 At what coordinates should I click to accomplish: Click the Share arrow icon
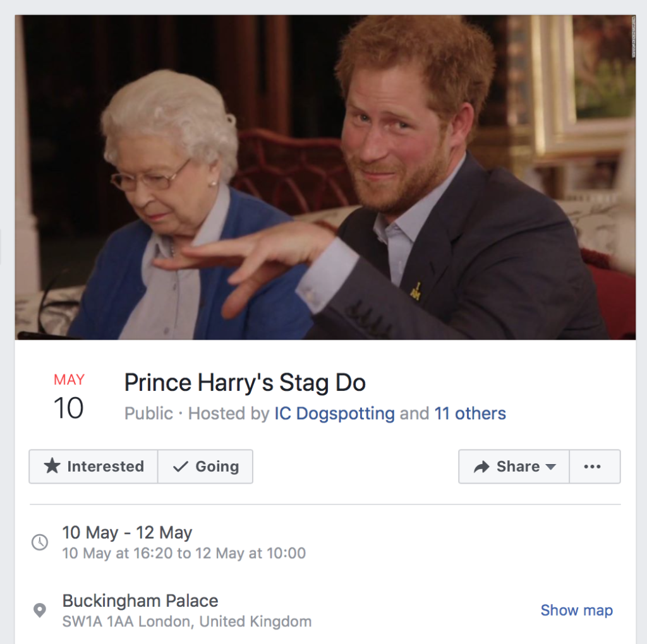pos(481,467)
